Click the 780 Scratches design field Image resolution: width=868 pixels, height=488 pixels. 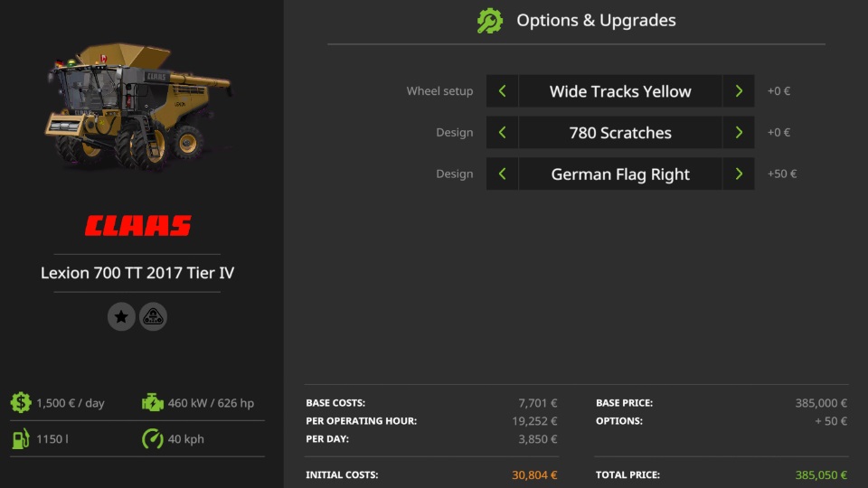[620, 133]
